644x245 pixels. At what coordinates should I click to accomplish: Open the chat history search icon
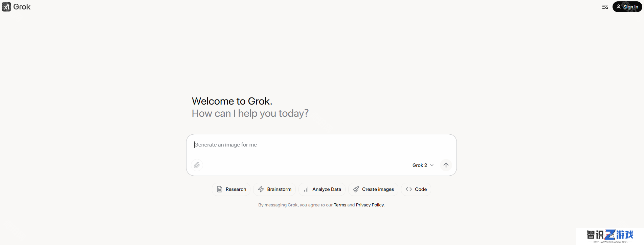pos(605,7)
